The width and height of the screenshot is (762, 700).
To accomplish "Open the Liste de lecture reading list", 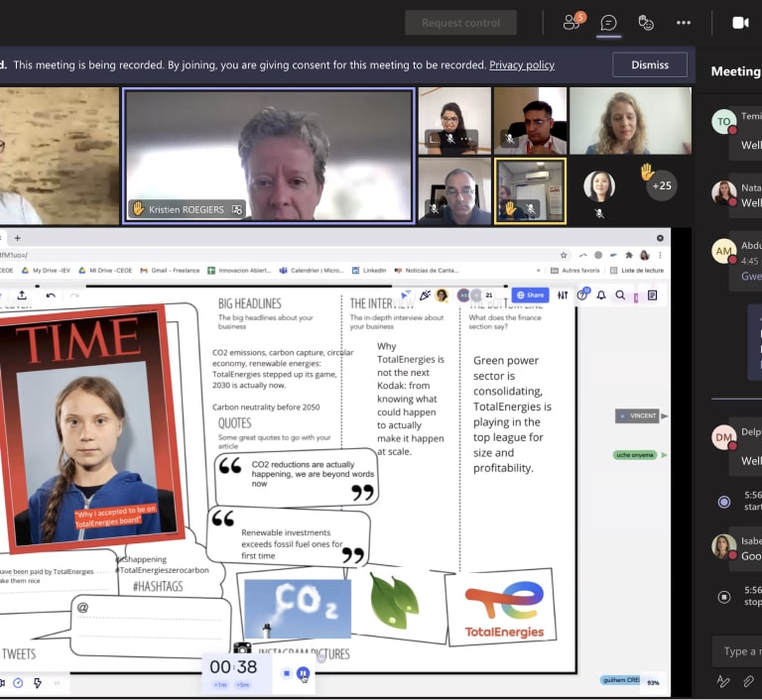I will 637,270.
